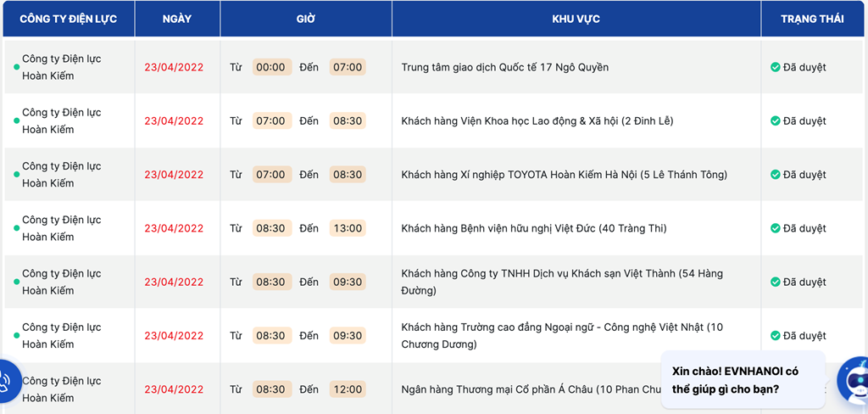Click approved checkmark for Viện Khoa học Lao động row

[775, 120]
